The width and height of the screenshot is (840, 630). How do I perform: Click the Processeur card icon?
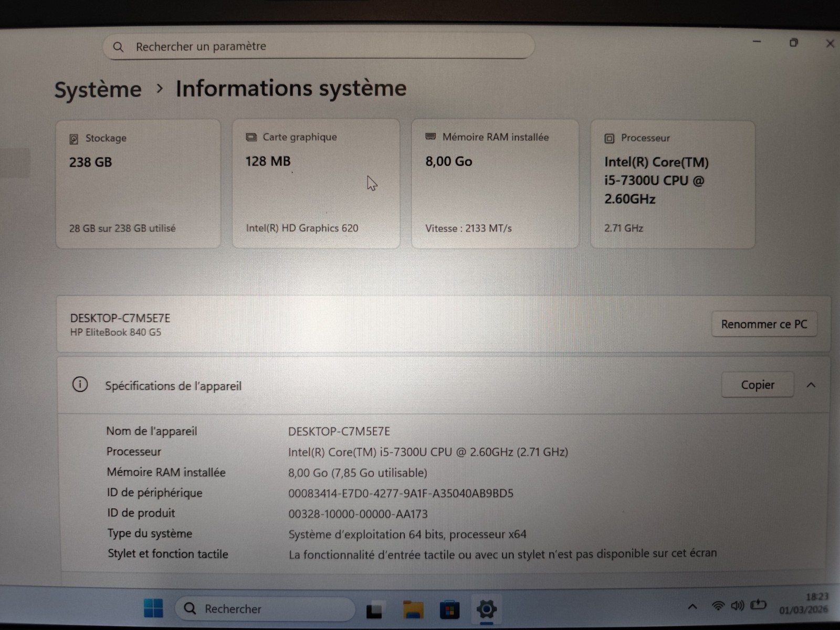(609, 139)
